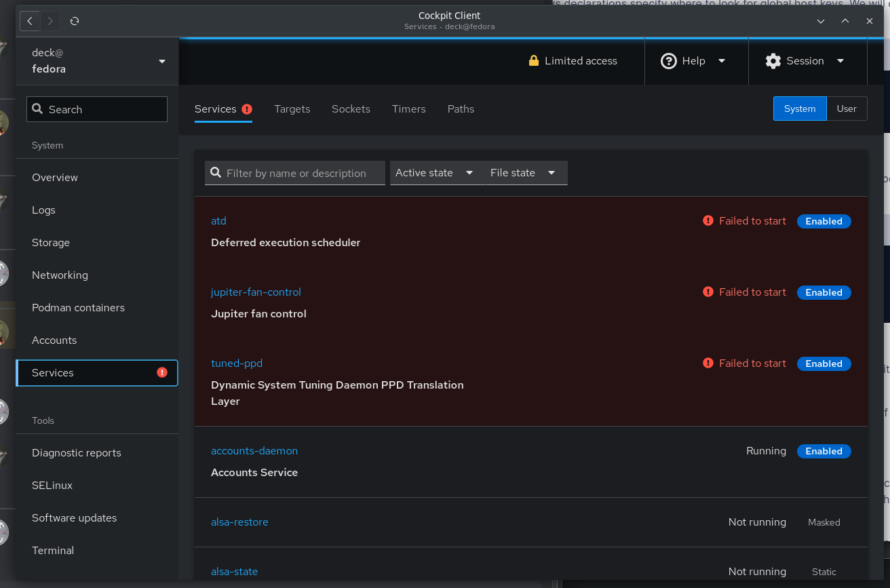Click the Accounts Service description

[x=254, y=473]
